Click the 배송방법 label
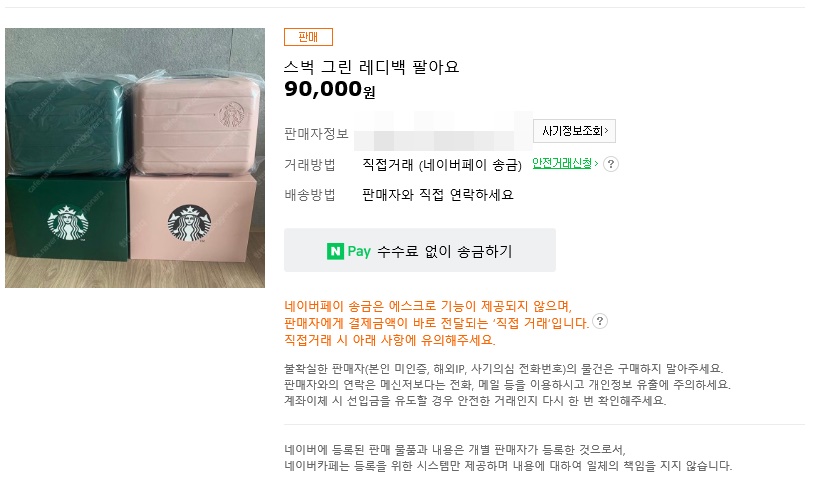This screenshot has height=492, width=829. click(310, 195)
